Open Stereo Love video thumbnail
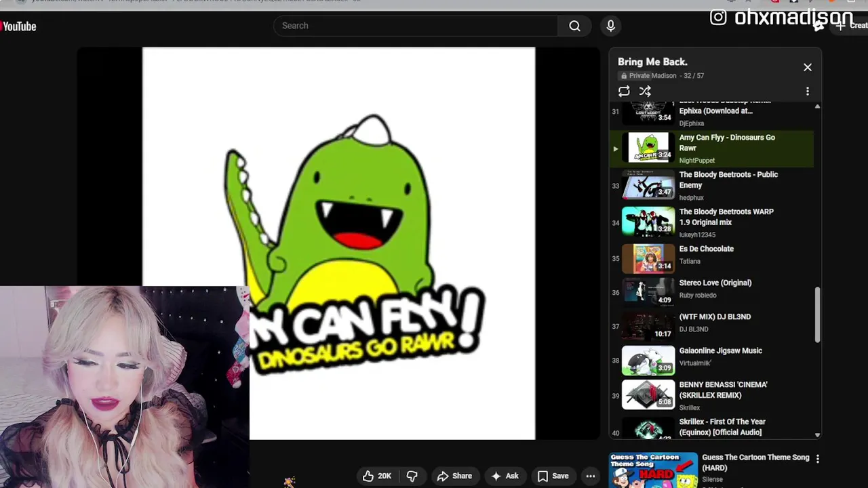868x488 pixels. [x=648, y=293]
